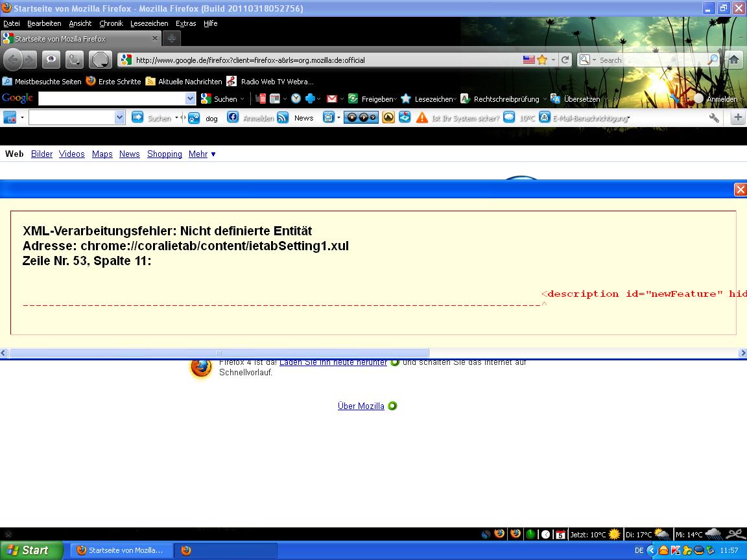Open the Extras menu
Image resolution: width=747 pixels, height=560 pixels.
point(186,23)
